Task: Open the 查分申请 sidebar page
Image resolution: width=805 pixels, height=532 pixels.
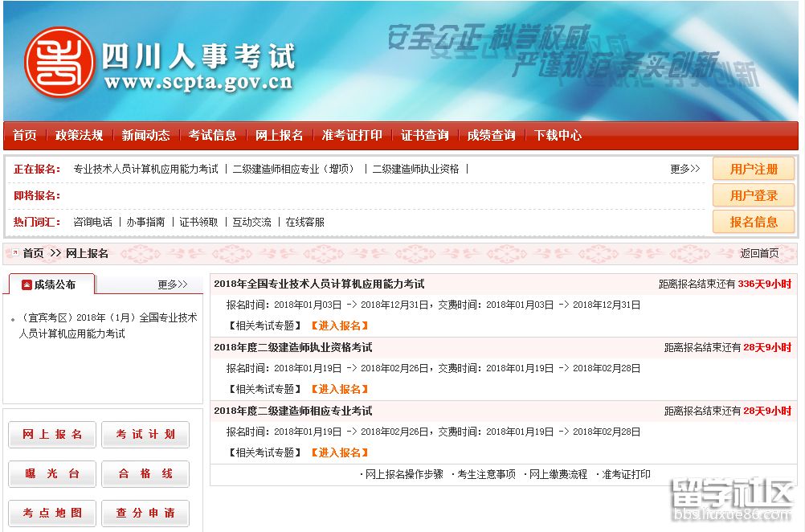Action: click(x=145, y=514)
